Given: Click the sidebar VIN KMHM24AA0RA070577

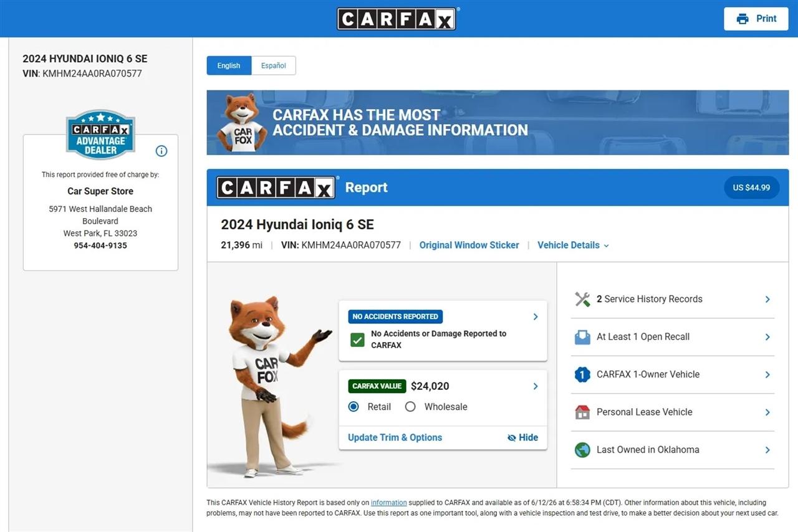Looking at the screenshot, I should tap(92, 74).
